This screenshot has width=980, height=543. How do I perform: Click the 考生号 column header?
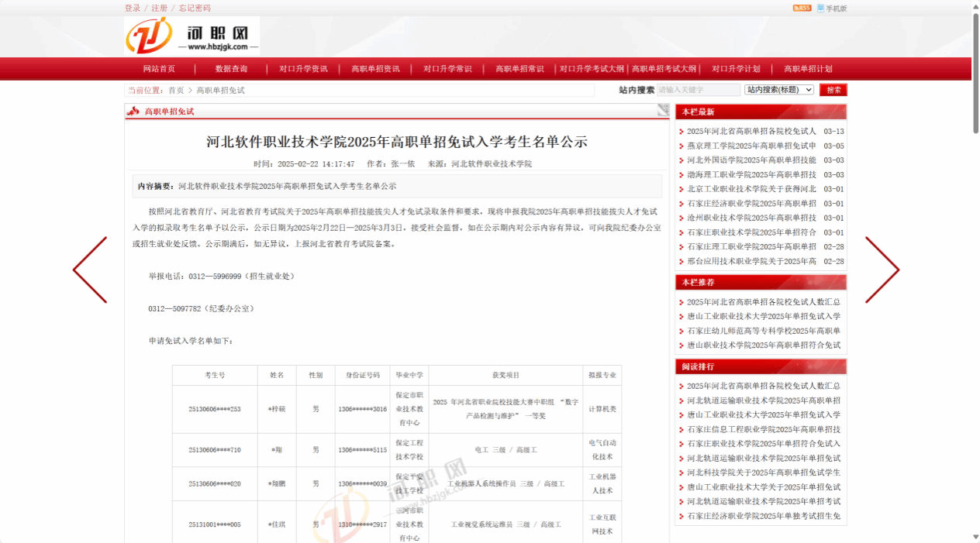tap(215, 375)
